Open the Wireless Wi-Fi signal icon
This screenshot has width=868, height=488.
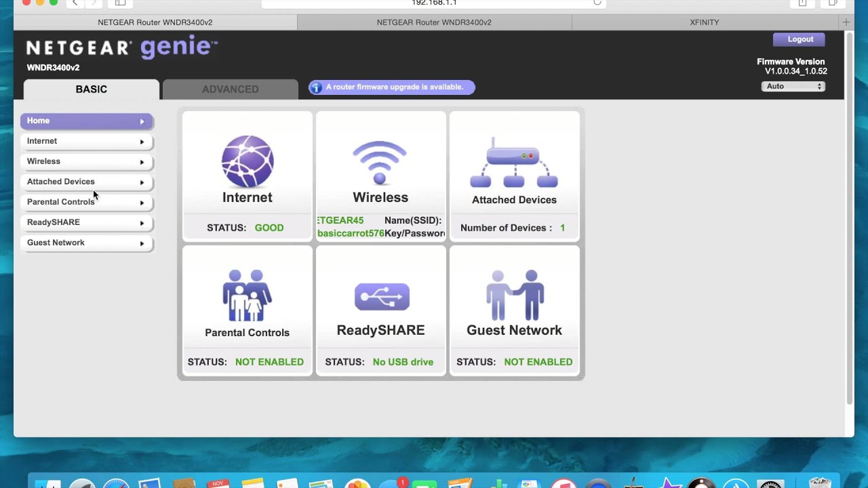(380, 162)
